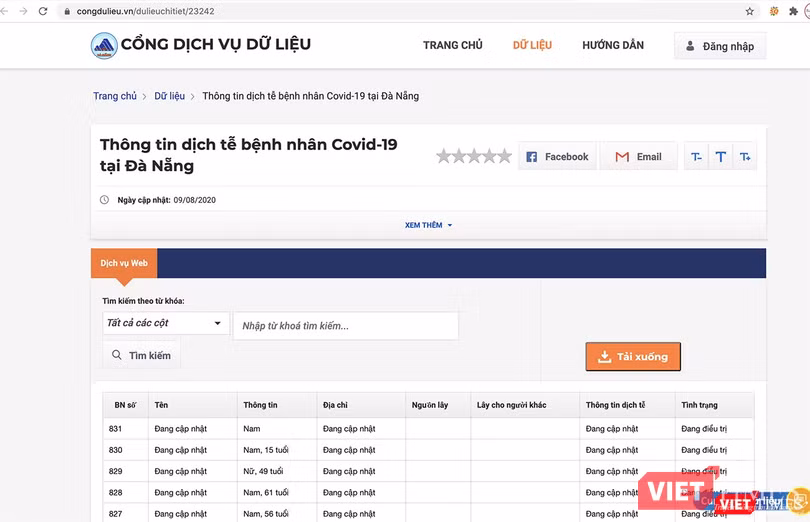810x522 pixels.
Task: Click the browser address bar URL
Action: click(x=145, y=11)
